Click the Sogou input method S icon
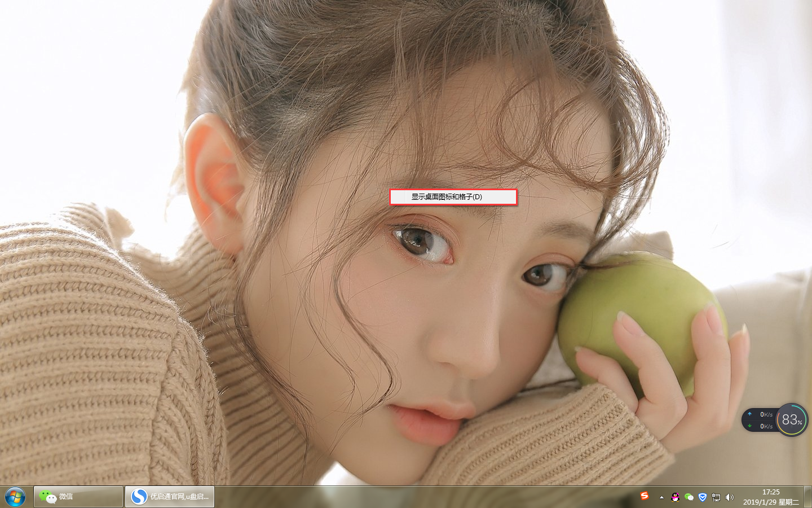Viewport: 812px width, 508px height. 645,496
